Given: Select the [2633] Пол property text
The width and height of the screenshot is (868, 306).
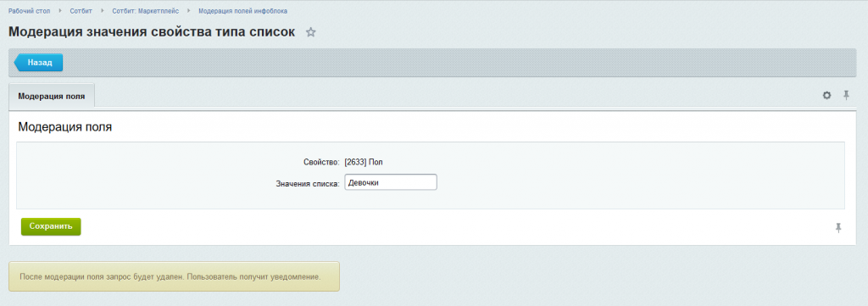Looking at the screenshot, I should 364,162.
